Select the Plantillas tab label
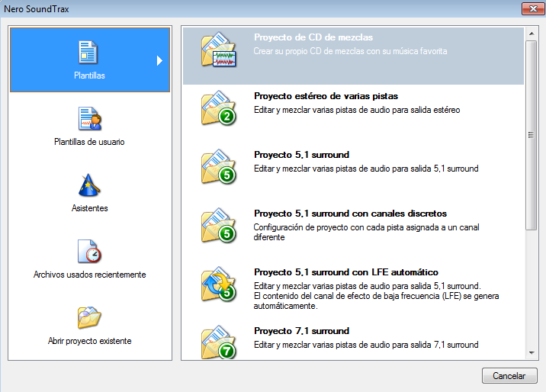Screen dimensions: 546x392 pos(89,76)
